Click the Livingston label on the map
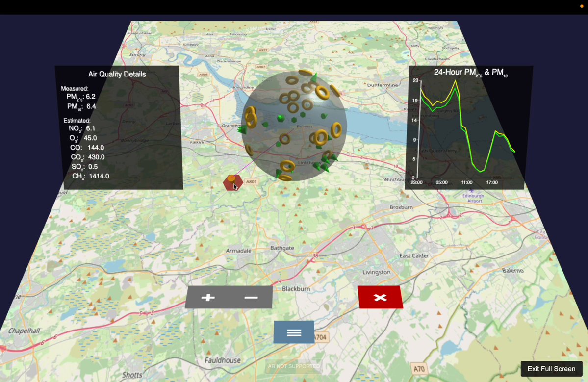The image size is (588, 382). point(377,272)
